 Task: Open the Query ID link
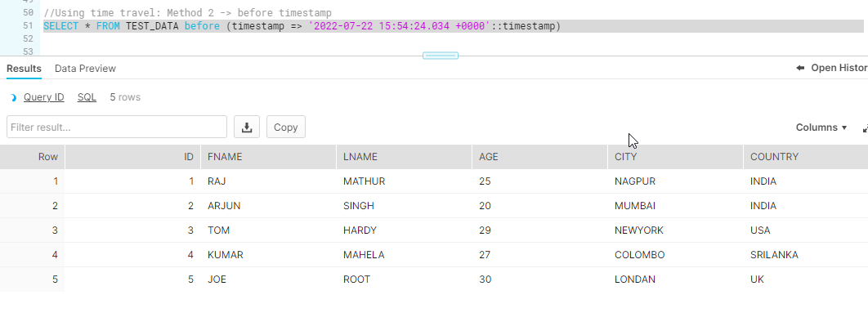click(x=44, y=97)
